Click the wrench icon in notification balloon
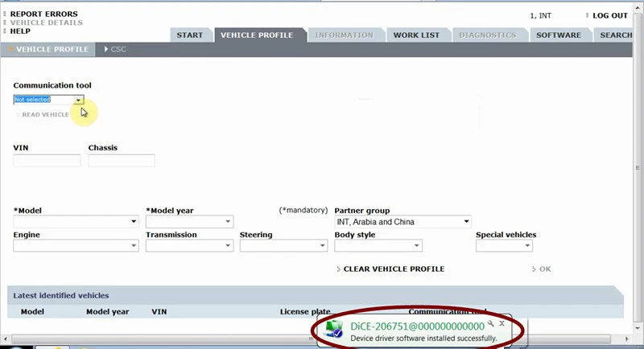This screenshot has width=644, height=349. 491,323
